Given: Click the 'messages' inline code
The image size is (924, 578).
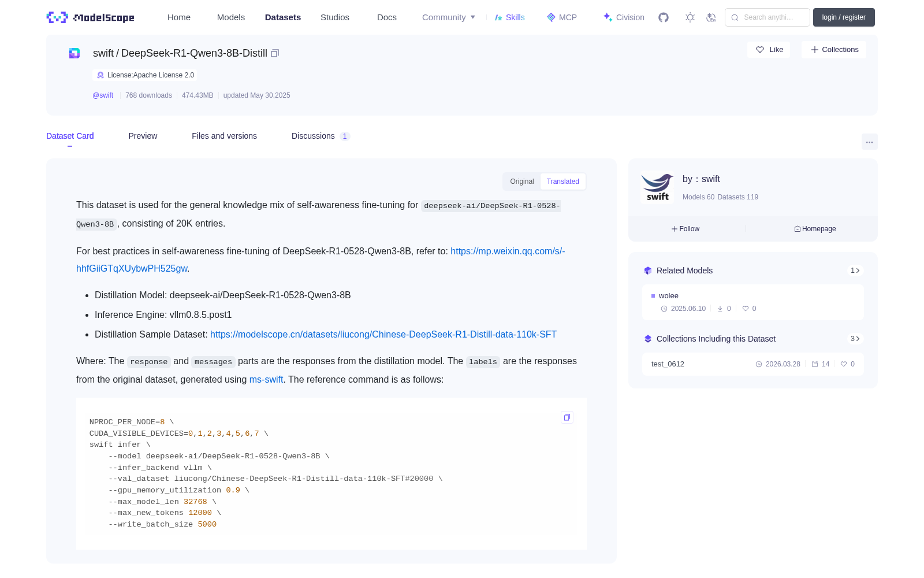Looking at the screenshot, I should (213, 362).
